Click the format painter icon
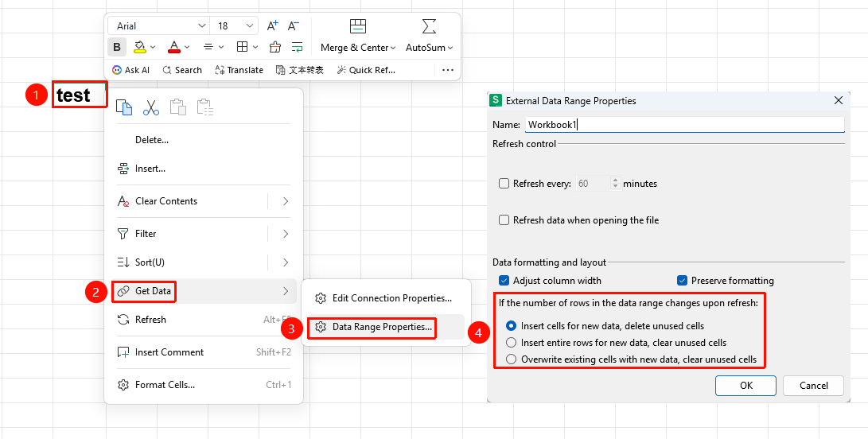The height and width of the screenshot is (439, 868). pos(275,47)
